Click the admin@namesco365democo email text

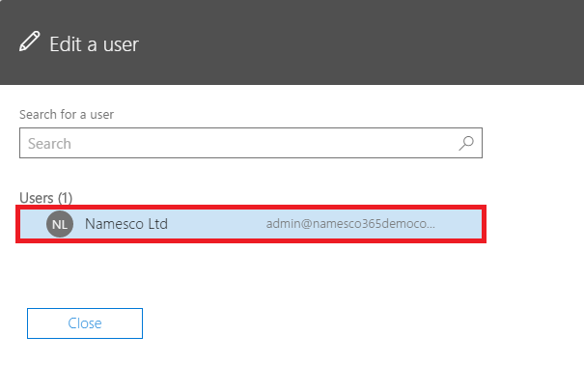click(350, 224)
